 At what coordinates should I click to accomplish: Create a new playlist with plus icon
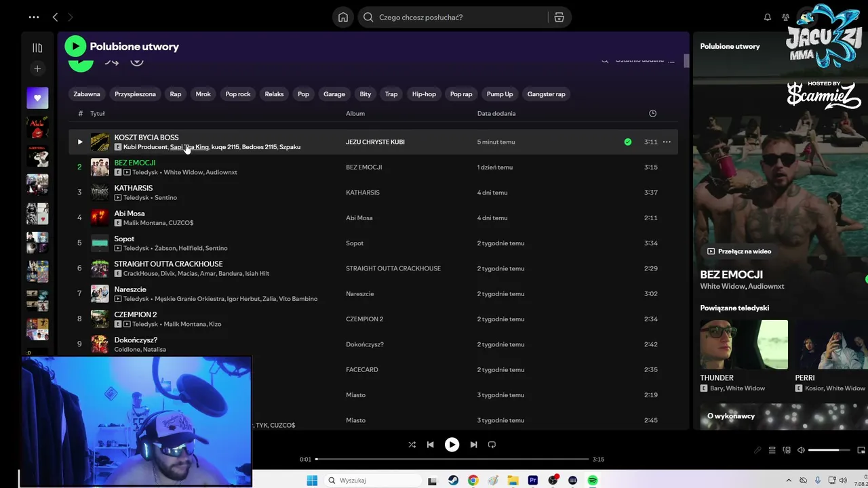pos(37,68)
